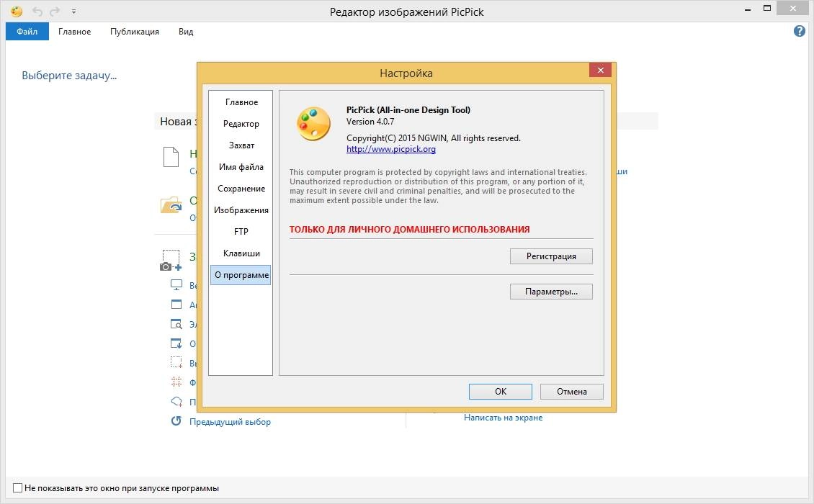Image resolution: width=814 pixels, height=504 pixels.
Task: Click the Параметры... button
Action: click(551, 291)
